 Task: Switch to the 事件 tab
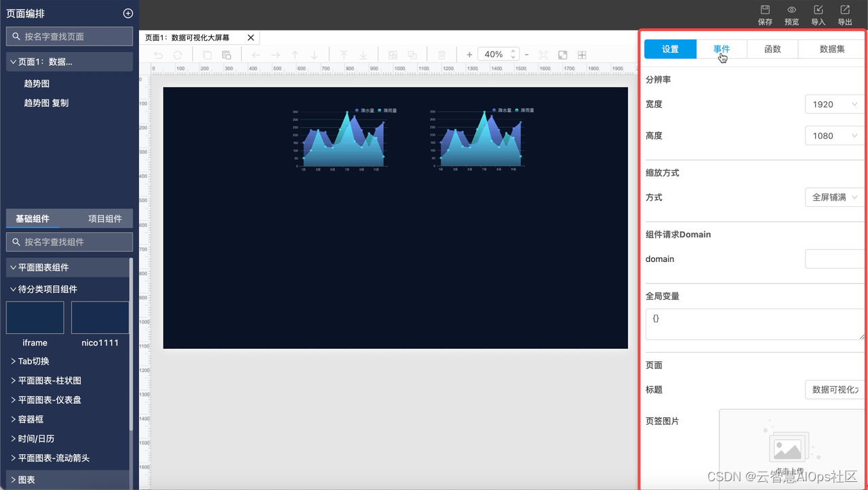[722, 49]
